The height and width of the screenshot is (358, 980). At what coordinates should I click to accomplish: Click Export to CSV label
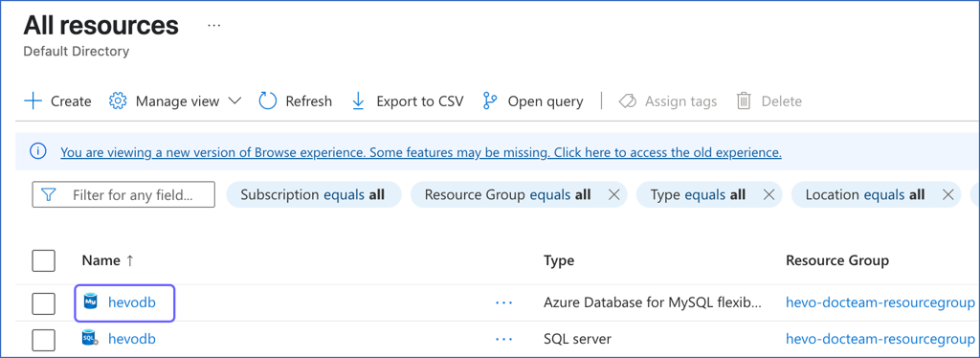click(420, 101)
